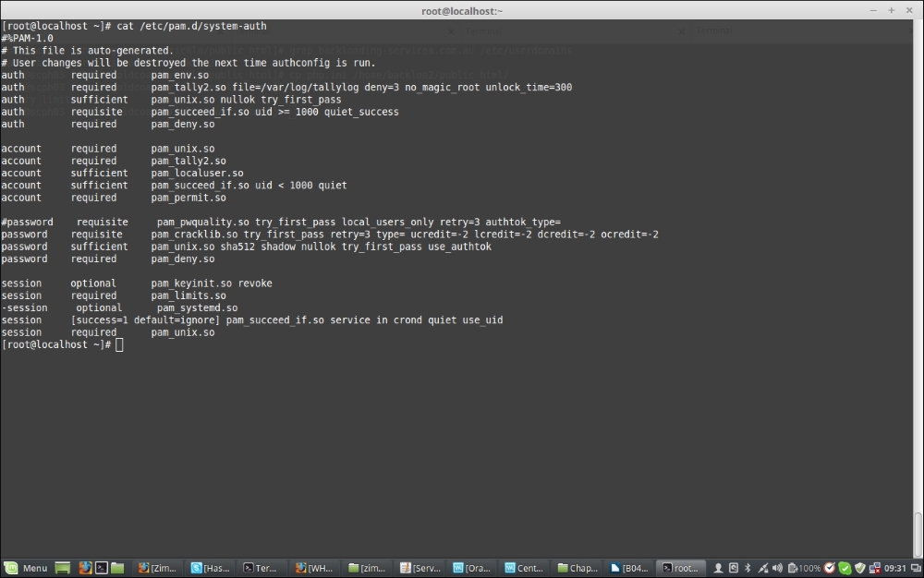Click the Show Desktop launcher icon

(63, 568)
